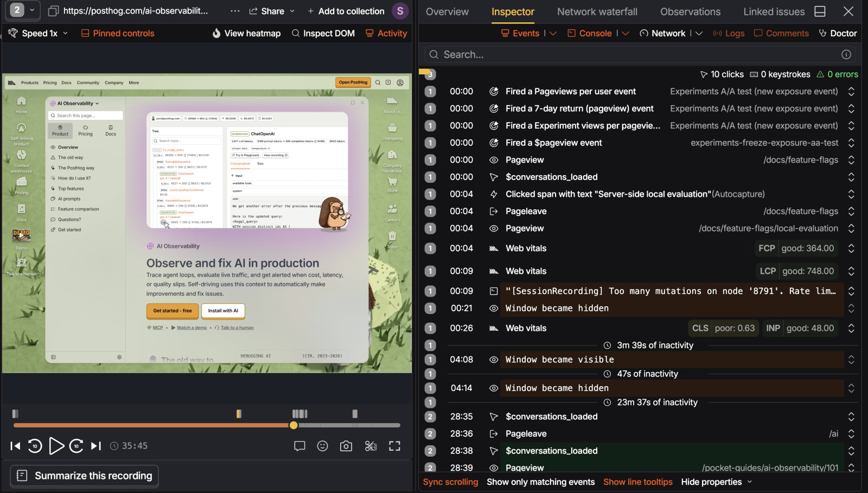Image resolution: width=868 pixels, height=493 pixels.
Task: Enter fullscreen player mode
Action: coord(395,446)
